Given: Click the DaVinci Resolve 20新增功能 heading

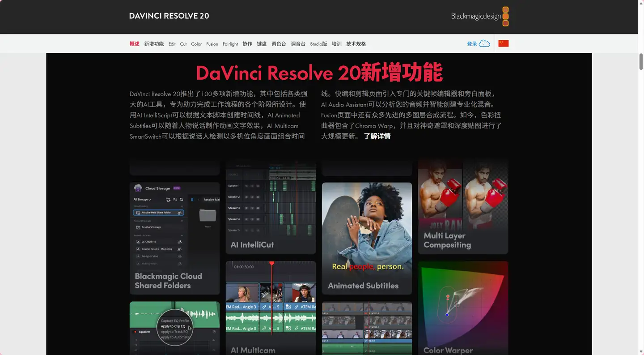Looking at the screenshot, I should pos(319,73).
